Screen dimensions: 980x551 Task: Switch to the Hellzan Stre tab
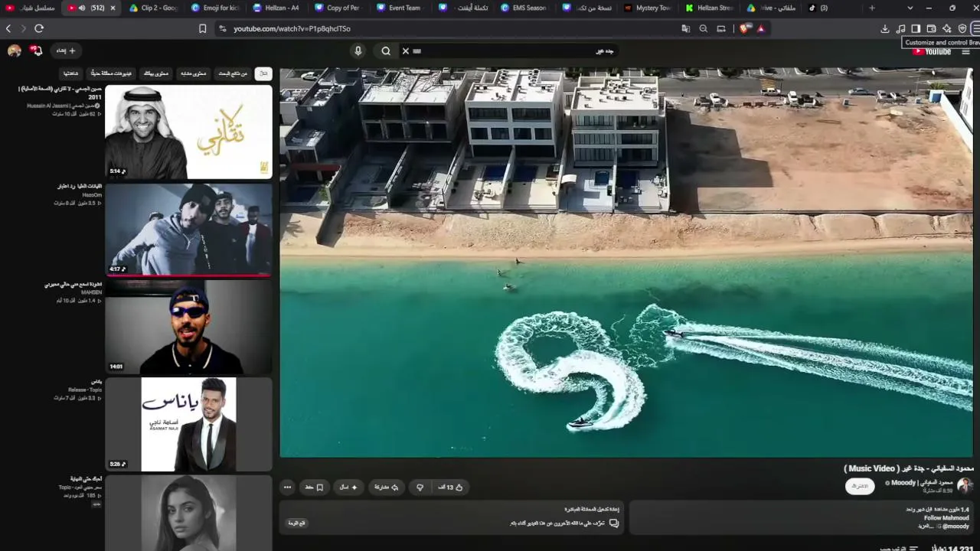(x=710, y=8)
